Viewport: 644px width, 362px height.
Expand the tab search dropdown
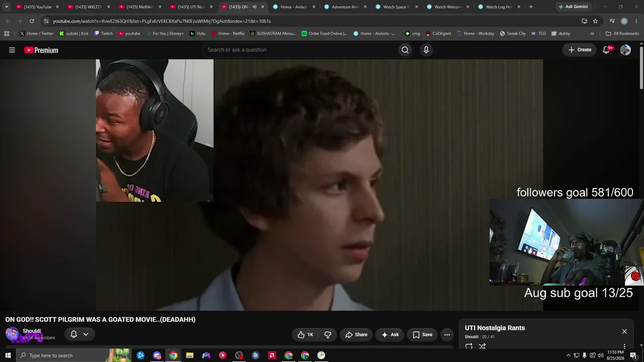(7, 7)
